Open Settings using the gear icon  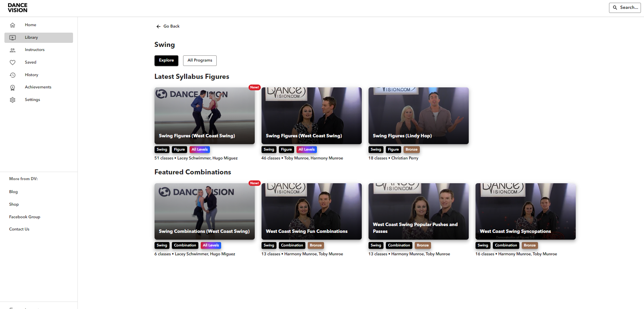(13, 100)
